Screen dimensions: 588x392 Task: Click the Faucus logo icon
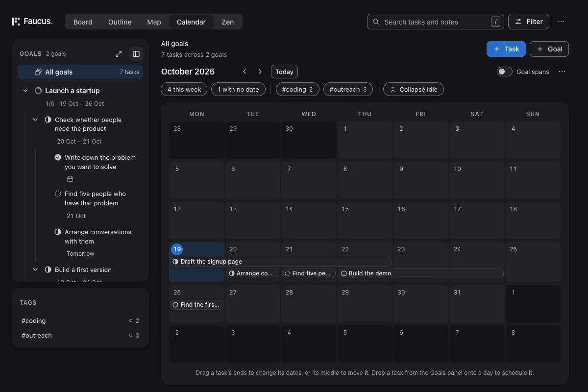coord(16,22)
